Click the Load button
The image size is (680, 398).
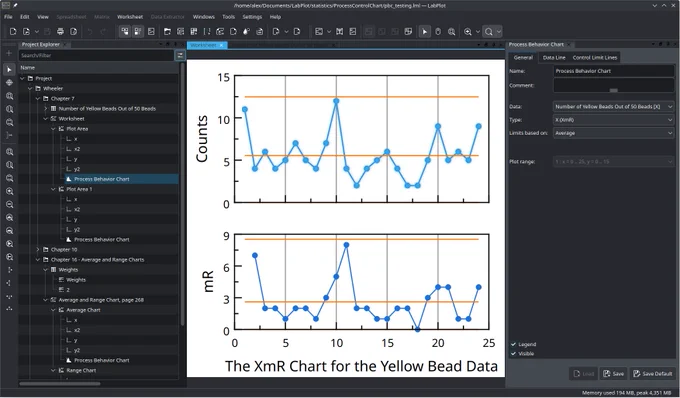tap(583, 374)
